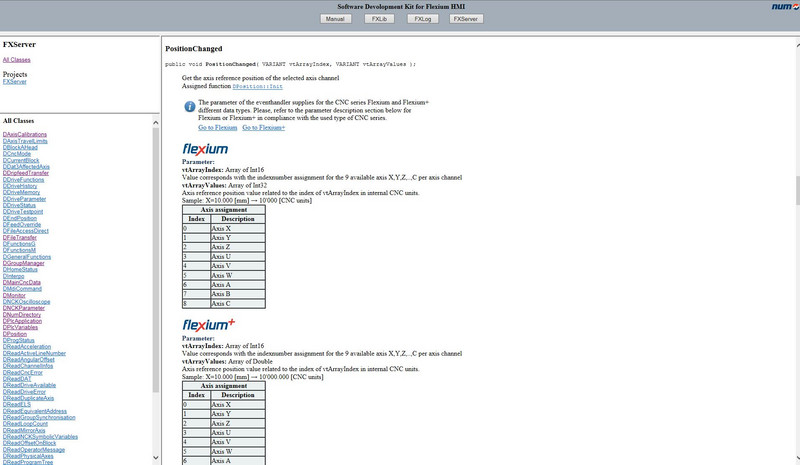Open the FXLog section
Viewport: 800px width, 465px height.
point(421,18)
